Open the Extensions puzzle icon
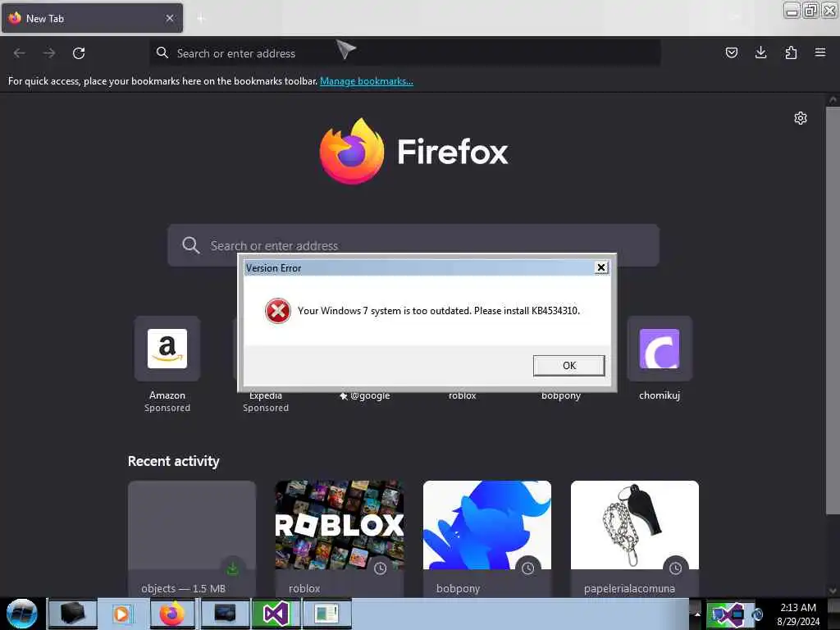Viewport: 840px width, 630px height. (791, 52)
